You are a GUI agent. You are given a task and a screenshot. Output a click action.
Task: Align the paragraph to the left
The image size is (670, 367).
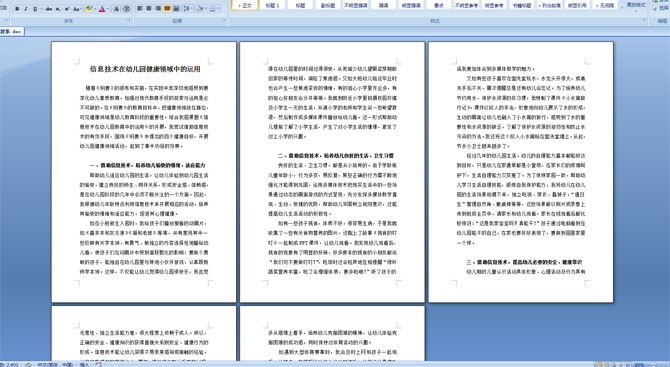tap(139, 9)
